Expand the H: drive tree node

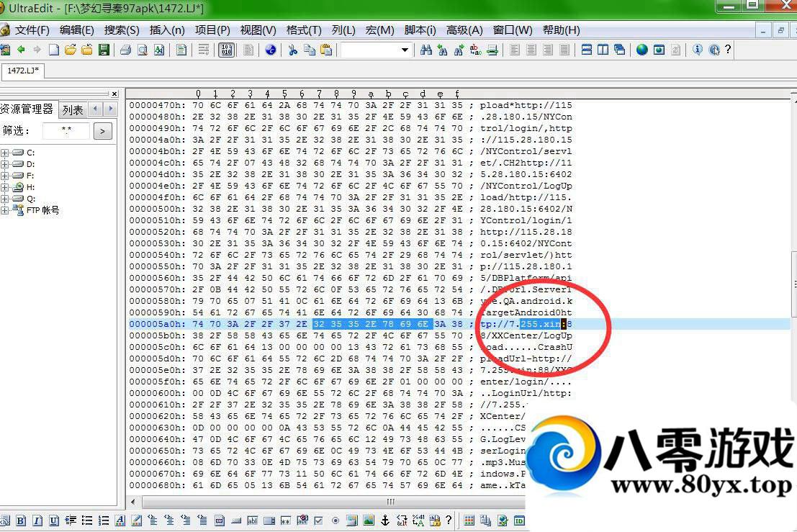tap(5, 187)
